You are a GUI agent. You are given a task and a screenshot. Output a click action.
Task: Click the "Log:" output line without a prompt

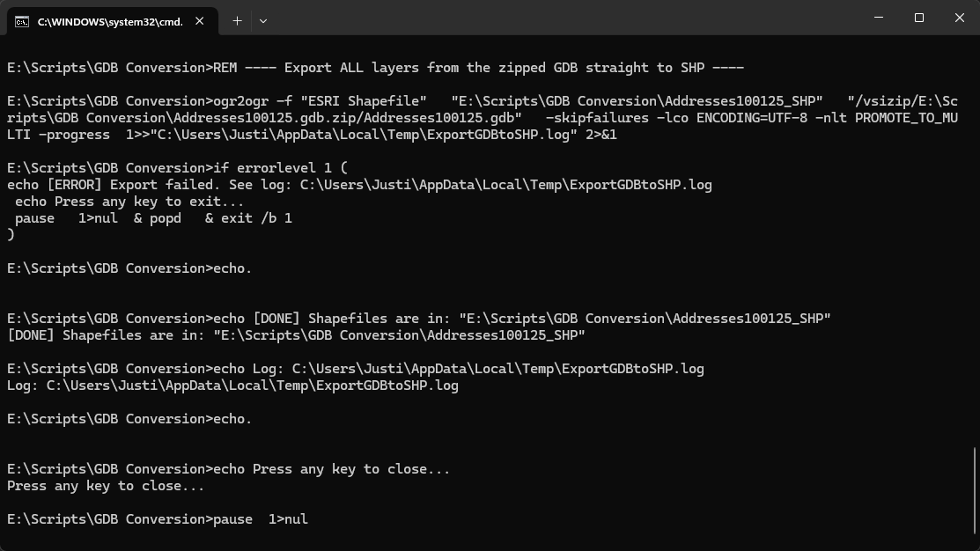(x=232, y=386)
